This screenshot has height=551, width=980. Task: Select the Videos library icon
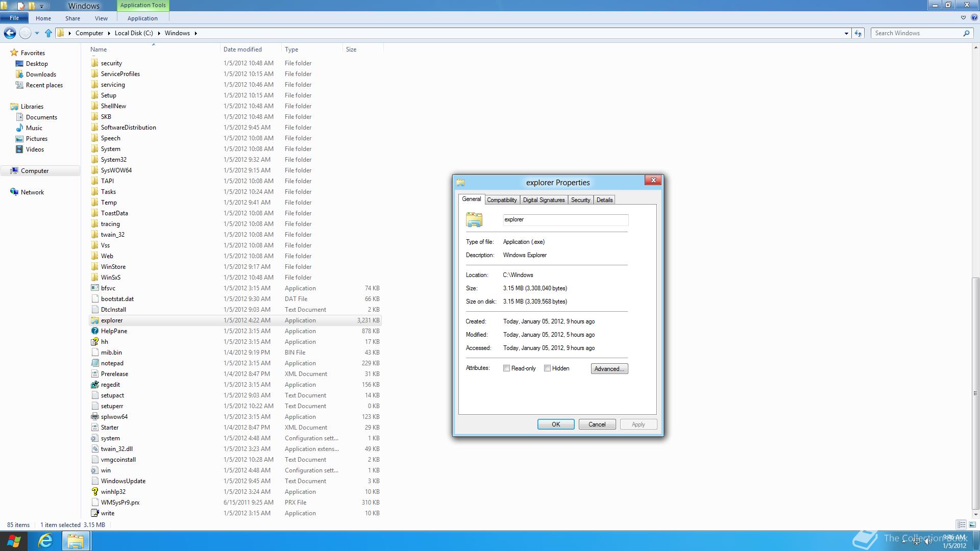tap(19, 149)
